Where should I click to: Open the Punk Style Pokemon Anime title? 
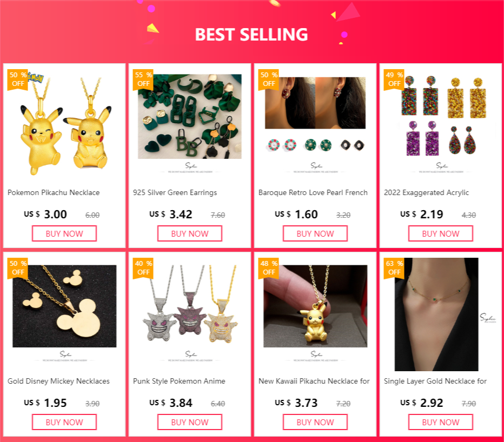[x=179, y=381]
